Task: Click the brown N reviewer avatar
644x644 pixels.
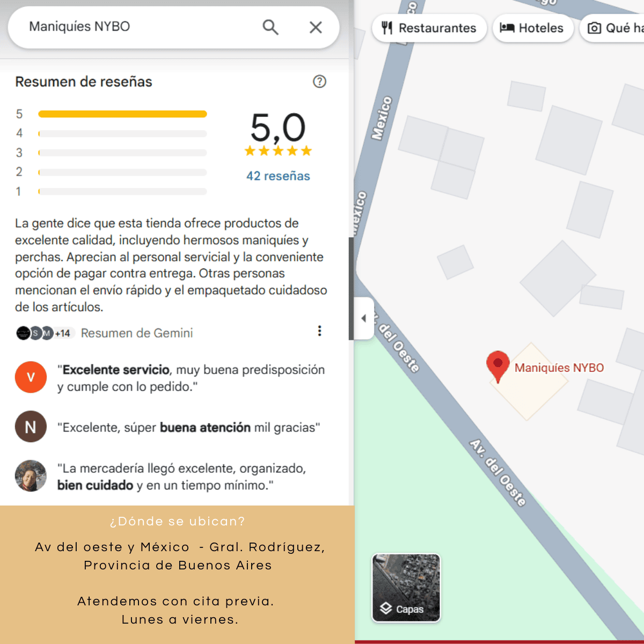Action: coord(31,427)
